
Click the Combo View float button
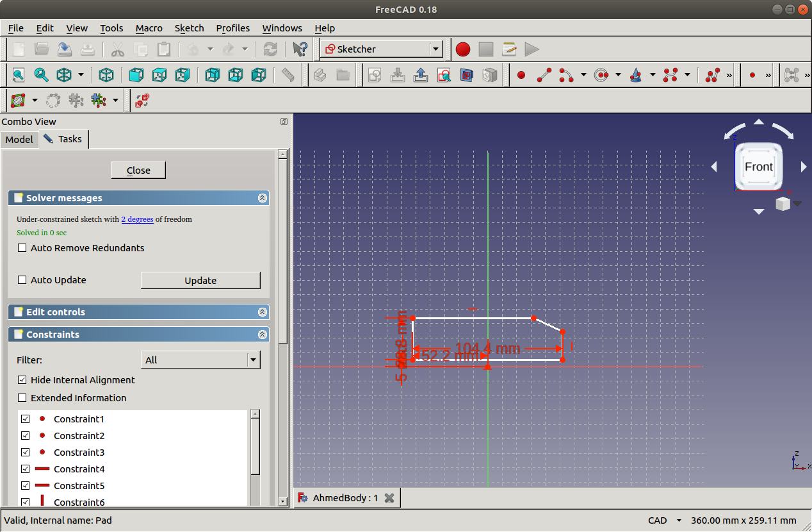click(x=284, y=121)
